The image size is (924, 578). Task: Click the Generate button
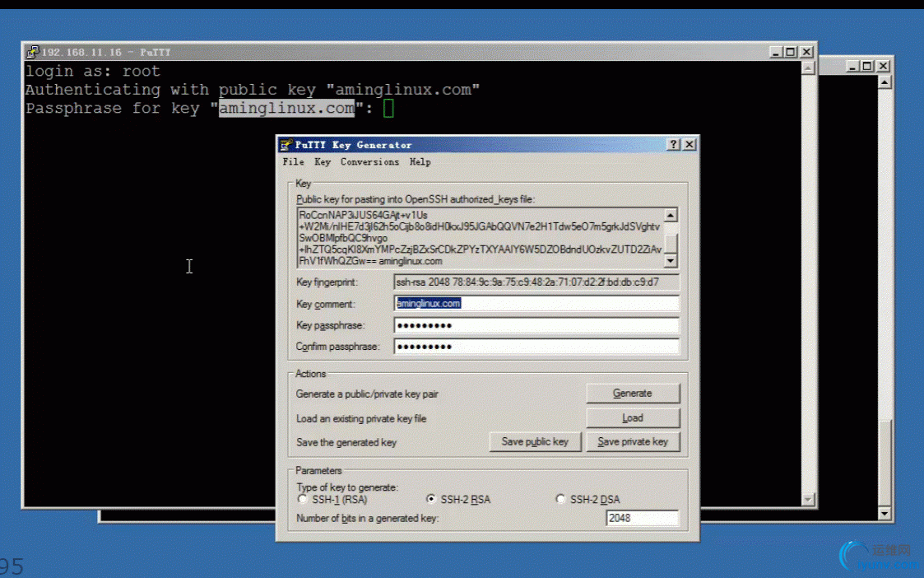click(633, 394)
